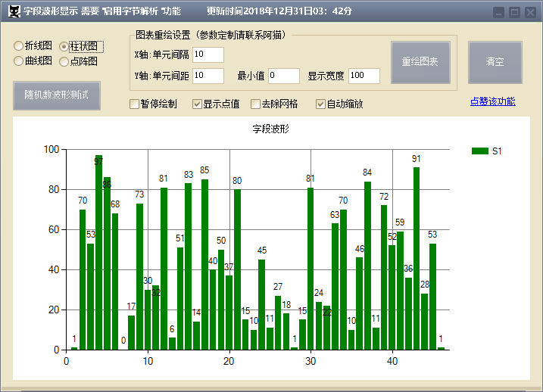Viewport: 543px width, 392px height.
Task: Focus the X轴 单元间隔 input field
Action: coord(208,54)
